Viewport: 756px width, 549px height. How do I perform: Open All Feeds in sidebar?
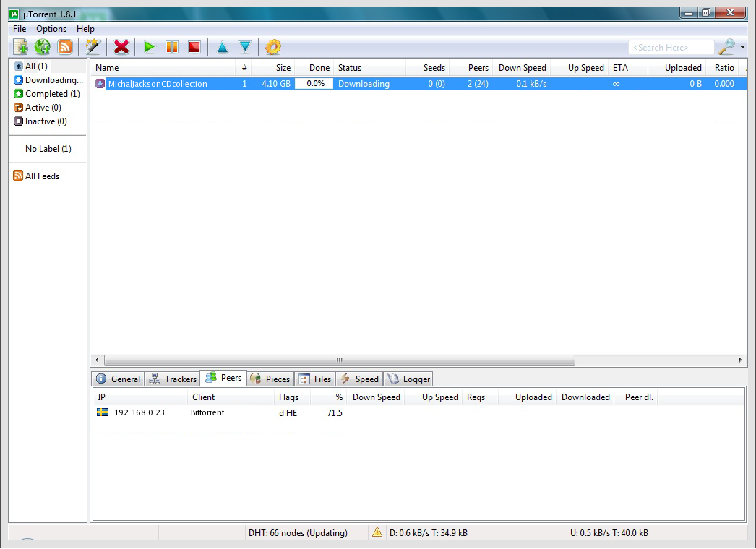point(37,176)
